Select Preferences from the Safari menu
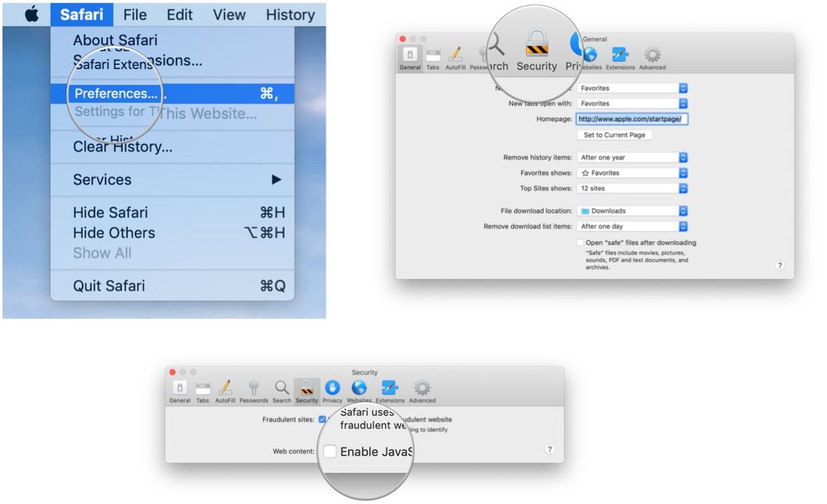This screenshot has width=827, height=504. point(116,94)
